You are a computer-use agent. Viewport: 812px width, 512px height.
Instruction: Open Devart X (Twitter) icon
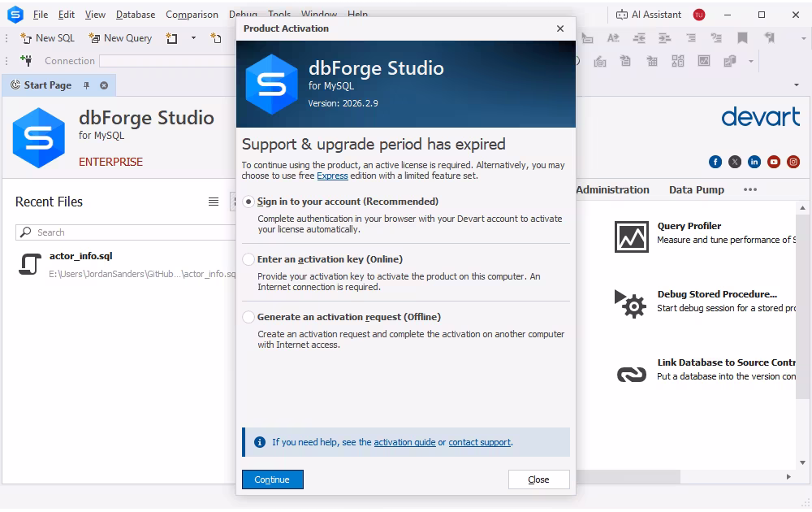coord(735,162)
